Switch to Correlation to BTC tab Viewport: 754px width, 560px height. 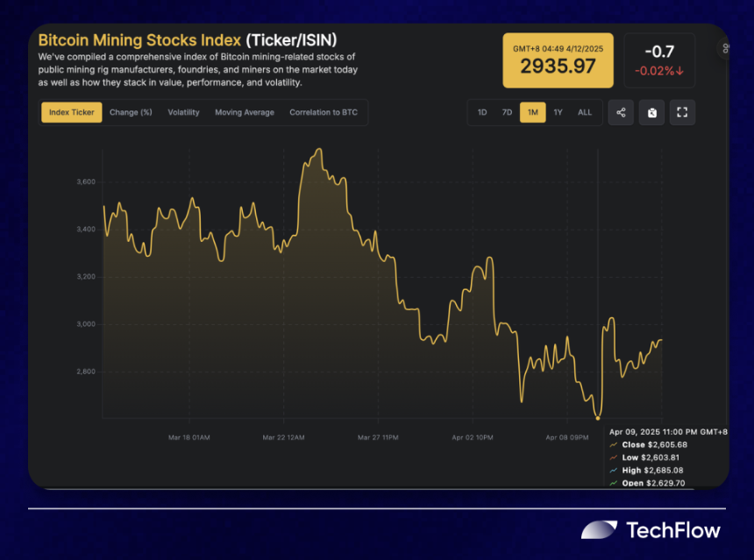click(324, 112)
